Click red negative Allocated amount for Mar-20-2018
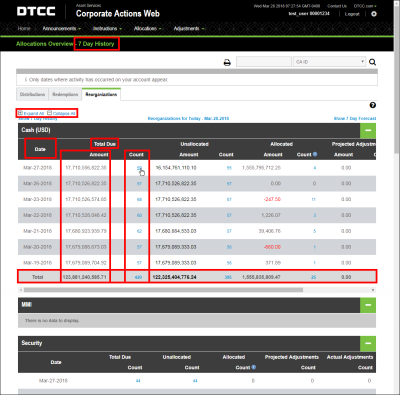The image size is (400, 395). tap(272, 247)
